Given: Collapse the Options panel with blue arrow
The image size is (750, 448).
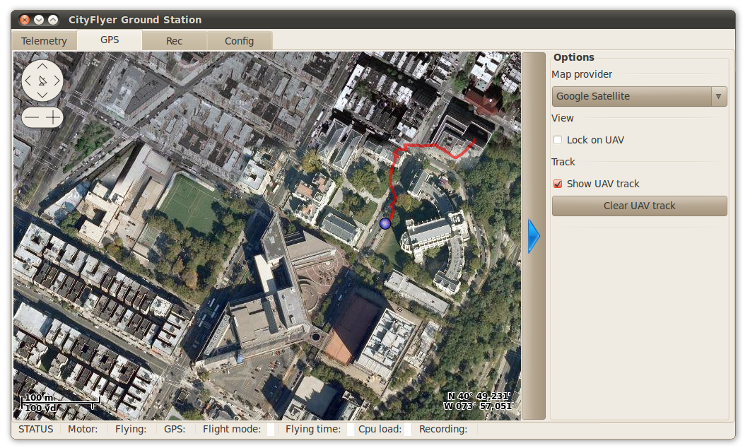Looking at the screenshot, I should [x=533, y=235].
